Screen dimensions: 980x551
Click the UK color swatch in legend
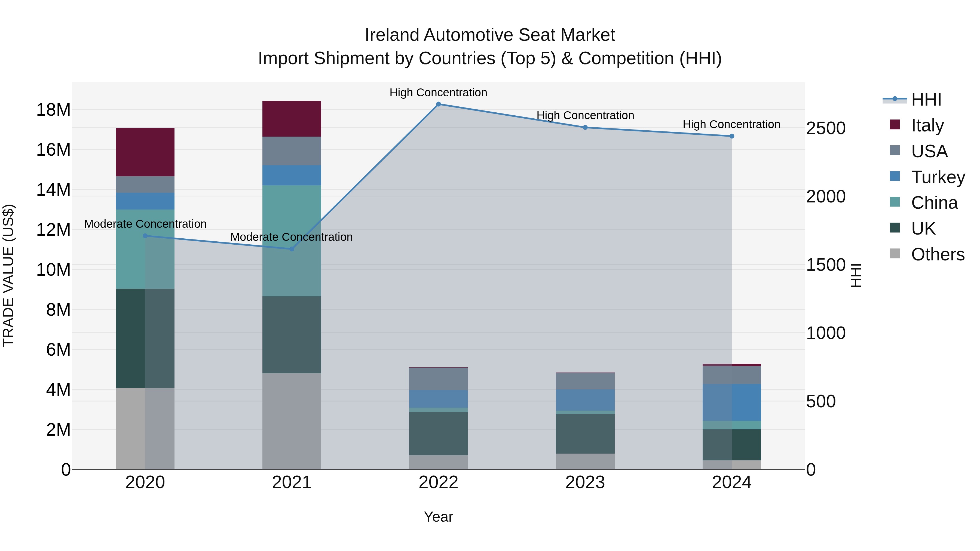pyautogui.click(x=895, y=228)
